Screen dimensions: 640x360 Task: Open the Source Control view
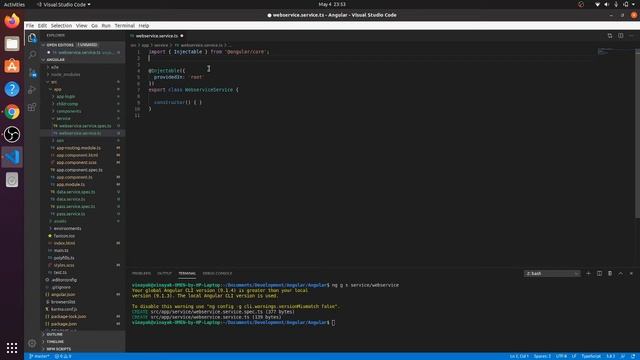[x=32, y=73]
